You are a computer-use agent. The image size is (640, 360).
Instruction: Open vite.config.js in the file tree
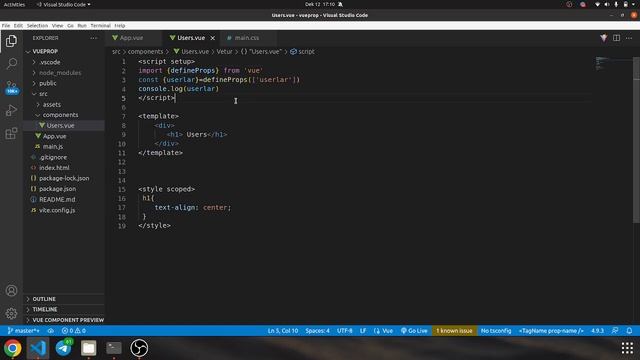tap(57, 210)
